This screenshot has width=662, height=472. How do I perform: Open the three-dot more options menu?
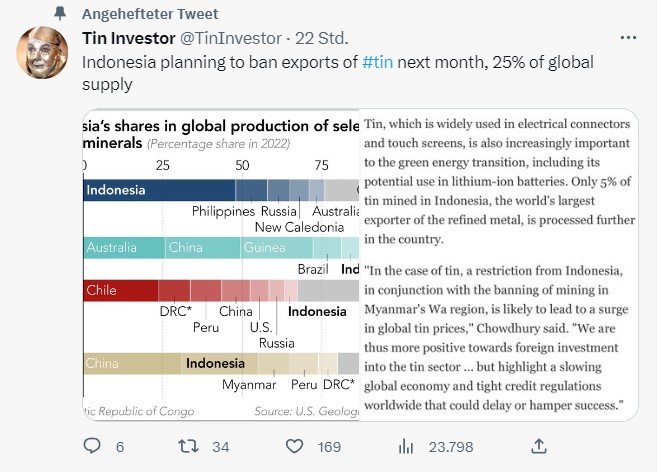pos(628,39)
